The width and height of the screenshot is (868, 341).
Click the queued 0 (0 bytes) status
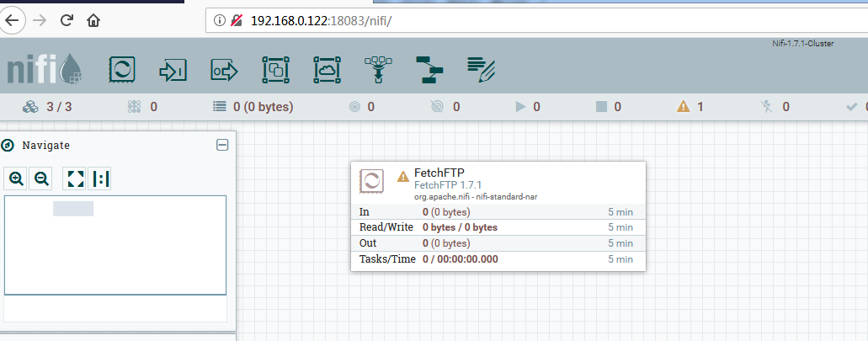coord(253,107)
